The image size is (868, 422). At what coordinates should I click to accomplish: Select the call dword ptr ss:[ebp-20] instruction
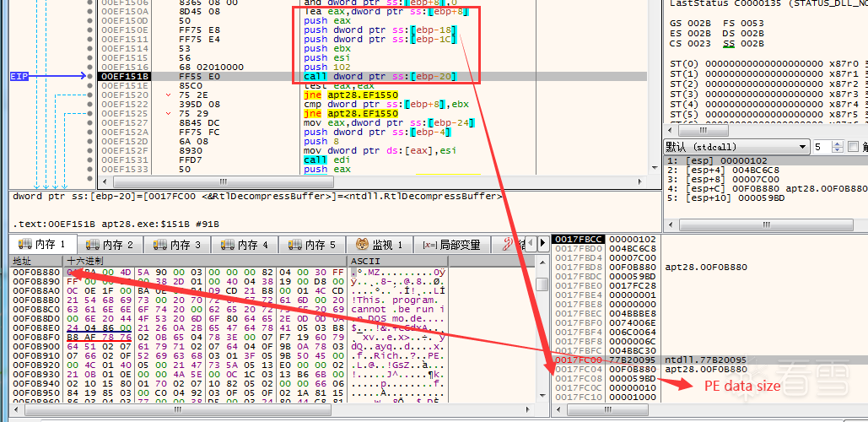click(x=380, y=77)
